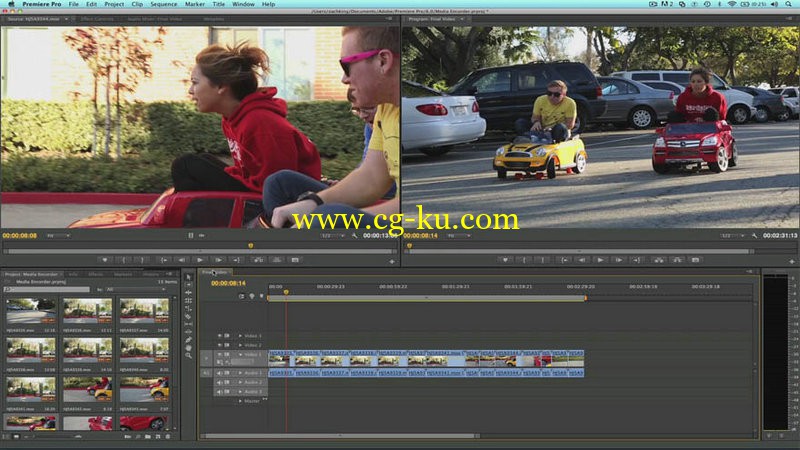Open the Sequence menu
The height and width of the screenshot is (450, 800).
pyautogui.click(x=164, y=4)
